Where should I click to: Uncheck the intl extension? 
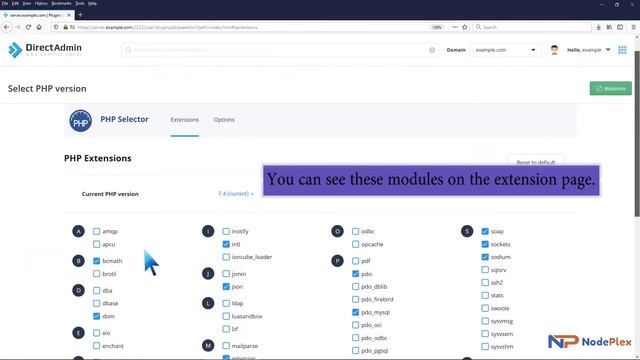(x=226, y=244)
